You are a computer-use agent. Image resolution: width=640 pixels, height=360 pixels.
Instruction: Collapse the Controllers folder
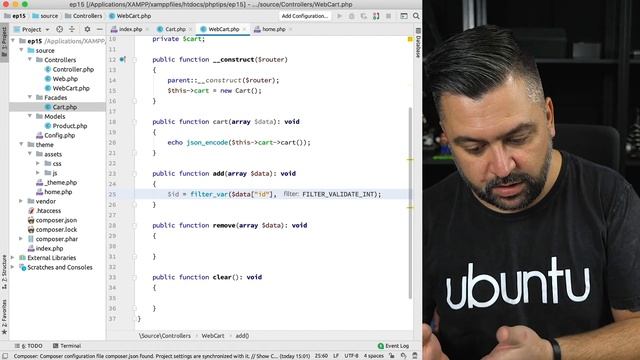point(30,60)
